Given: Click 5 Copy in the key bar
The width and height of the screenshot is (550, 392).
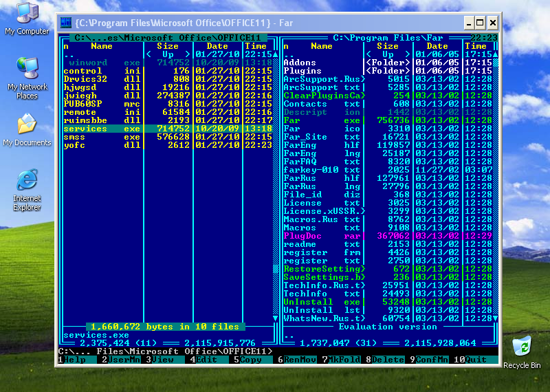Looking at the screenshot, I should tap(253, 360).
